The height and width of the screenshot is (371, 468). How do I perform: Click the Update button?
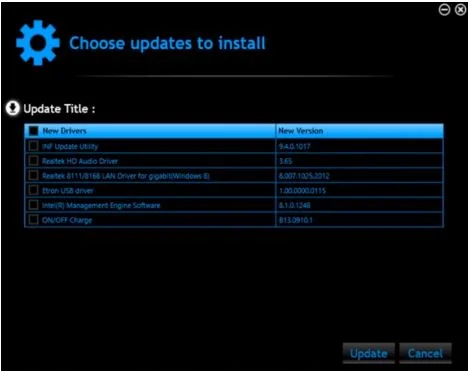(369, 353)
